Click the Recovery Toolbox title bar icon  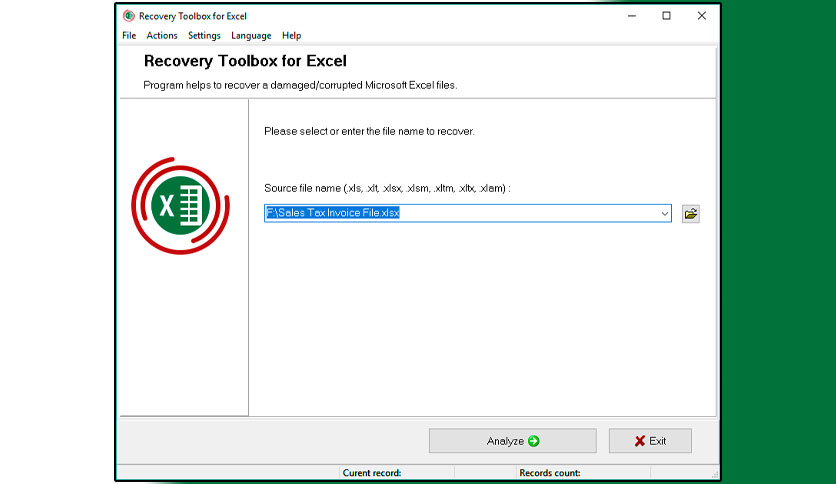pos(128,16)
